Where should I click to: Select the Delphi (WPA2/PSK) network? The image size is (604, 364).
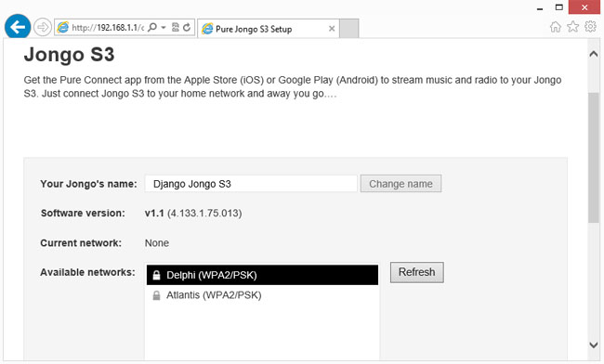(x=262, y=275)
